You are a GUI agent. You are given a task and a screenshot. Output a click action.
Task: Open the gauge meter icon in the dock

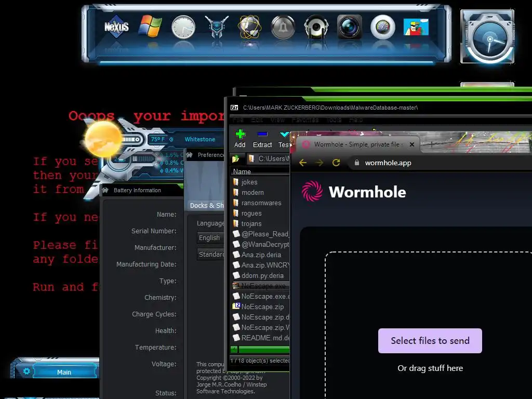[x=383, y=27]
